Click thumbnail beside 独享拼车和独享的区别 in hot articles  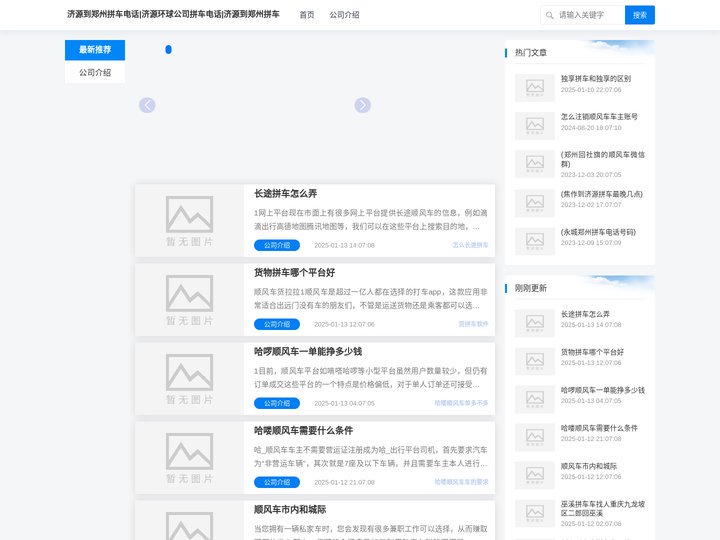coord(534,87)
